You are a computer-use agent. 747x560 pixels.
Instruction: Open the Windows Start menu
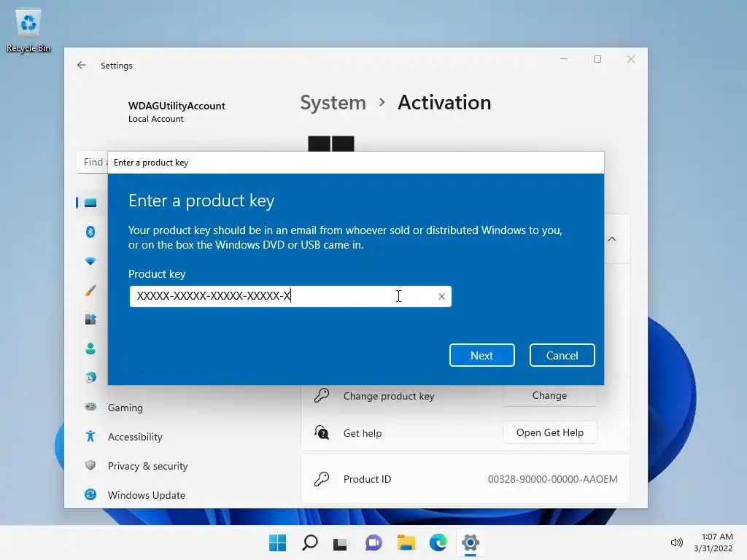[x=277, y=542]
